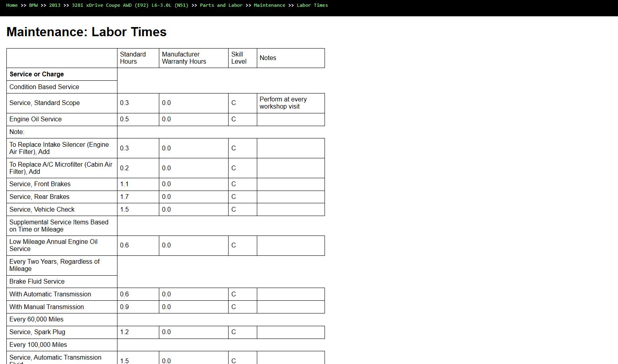
Task: Click the Labor Times breadcrumb link
Action: click(x=312, y=5)
